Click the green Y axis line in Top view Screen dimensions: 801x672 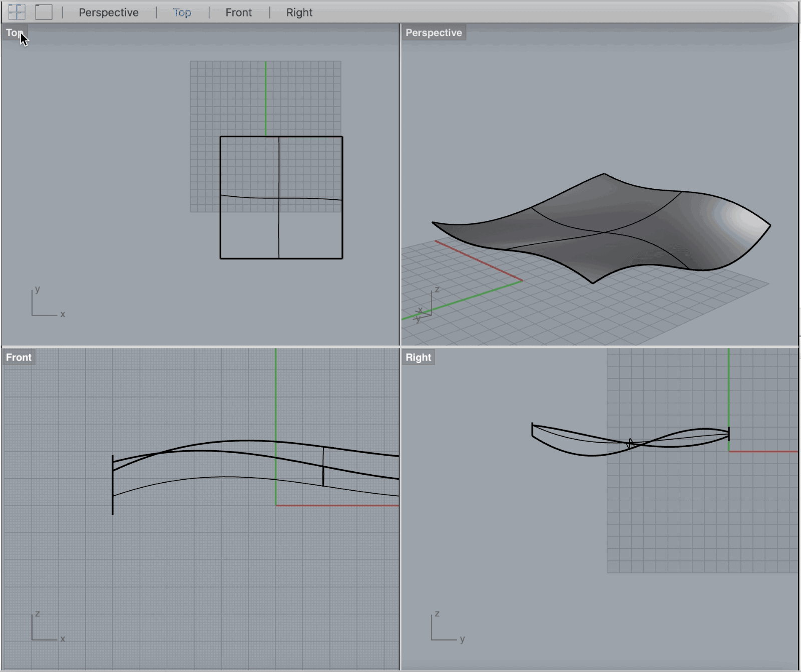tap(266, 98)
